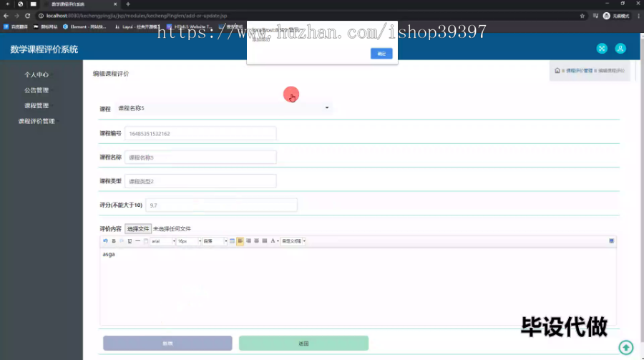This screenshot has width=644, height=360.
Task: Open the custom title dropdown in editor
Action: (293, 241)
